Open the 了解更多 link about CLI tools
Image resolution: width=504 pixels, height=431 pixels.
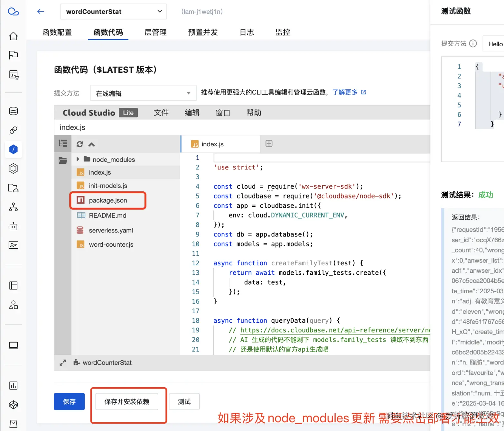click(x=345, y=92)
